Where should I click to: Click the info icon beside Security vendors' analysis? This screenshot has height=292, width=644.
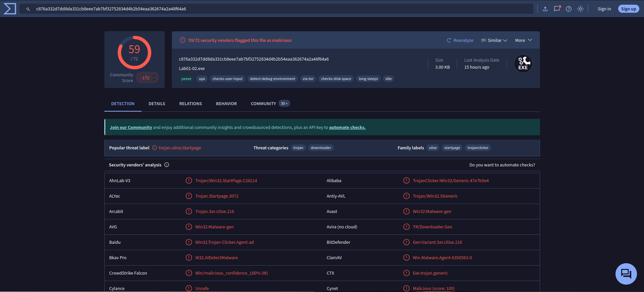[167, 165]
